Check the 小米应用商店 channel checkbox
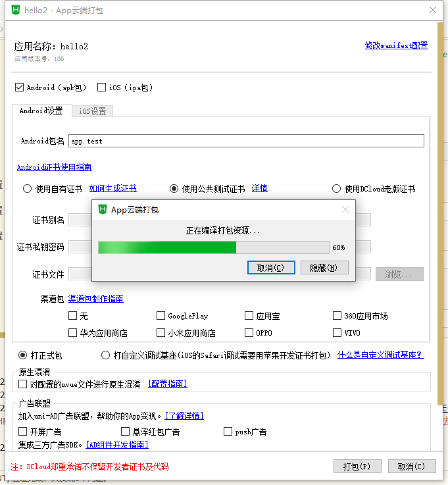 click(161, 333)
